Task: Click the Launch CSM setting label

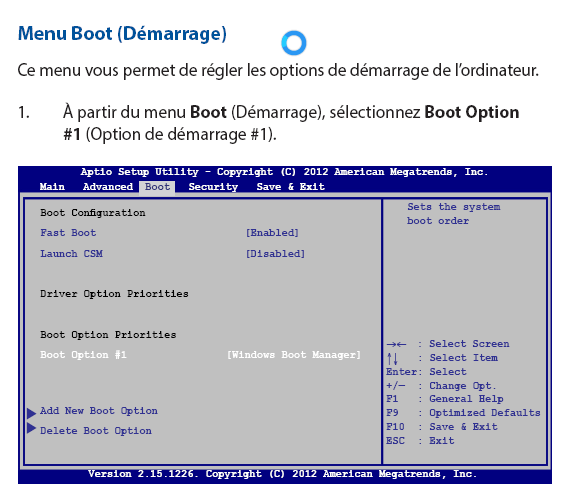Action: (71, 254)
